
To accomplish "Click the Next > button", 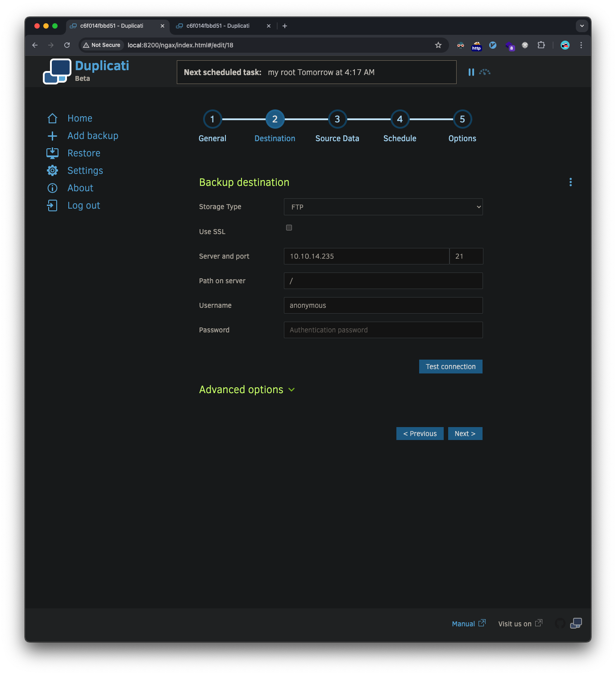I will click(465, 434).
